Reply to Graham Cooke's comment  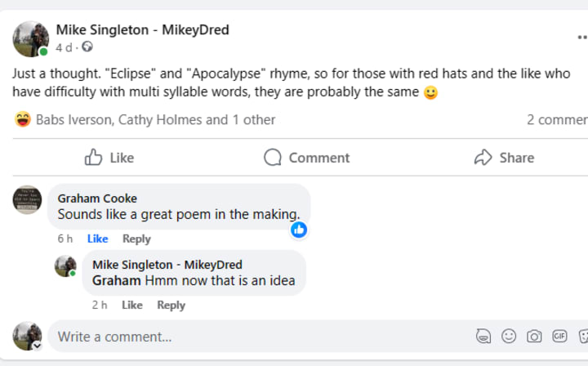click(136, 239)
